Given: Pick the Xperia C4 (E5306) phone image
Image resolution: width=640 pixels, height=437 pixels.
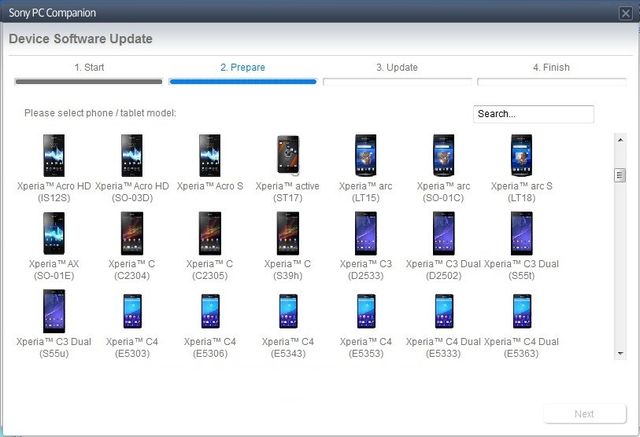Looking at the screenshot, I should click(x=211, y=311).
